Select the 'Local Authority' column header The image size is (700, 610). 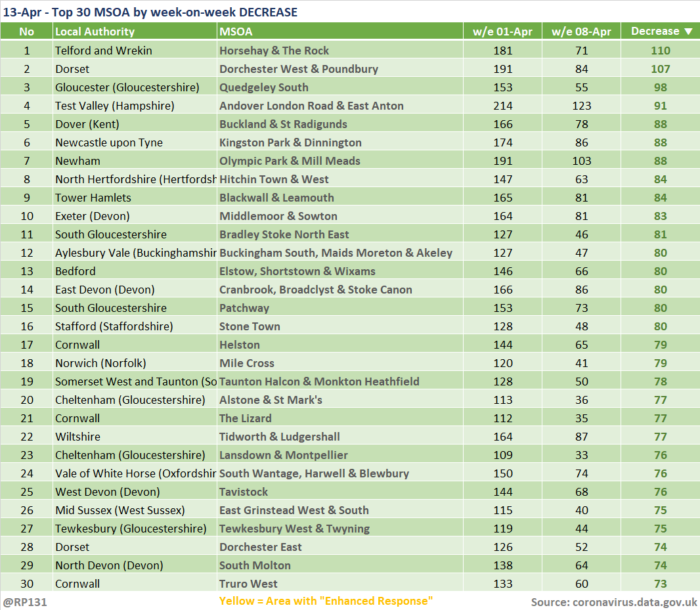(x=135, y=32)
